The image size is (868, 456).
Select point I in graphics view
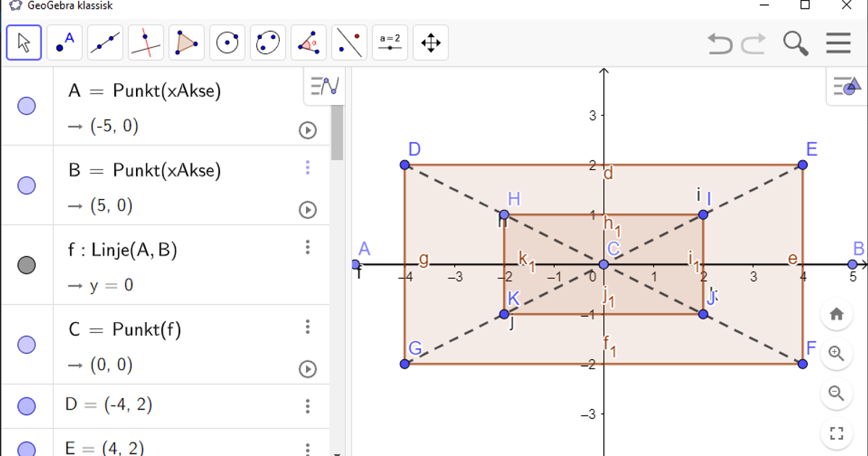click(x=703, y=214)
